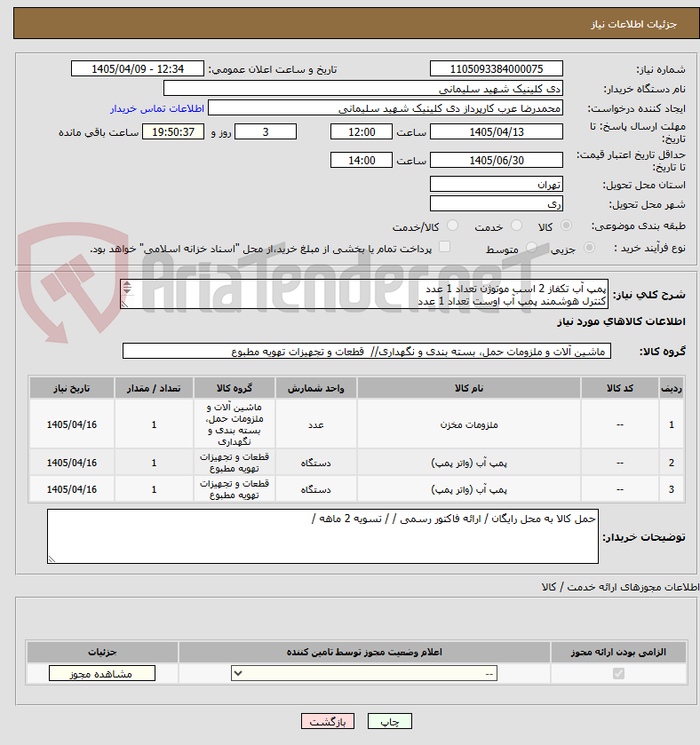Click the response deadline time 12:00
This screenshot has height=745, width=700.
pos(362,132)
